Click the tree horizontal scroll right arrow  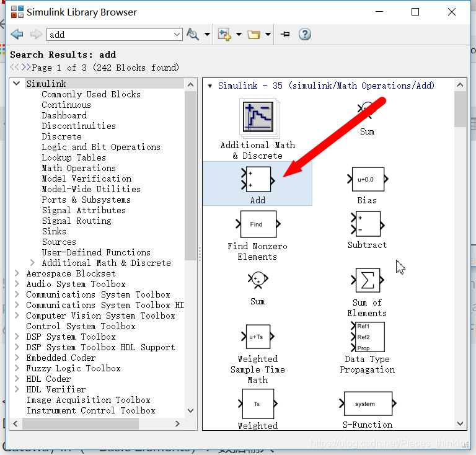(178, 424)
